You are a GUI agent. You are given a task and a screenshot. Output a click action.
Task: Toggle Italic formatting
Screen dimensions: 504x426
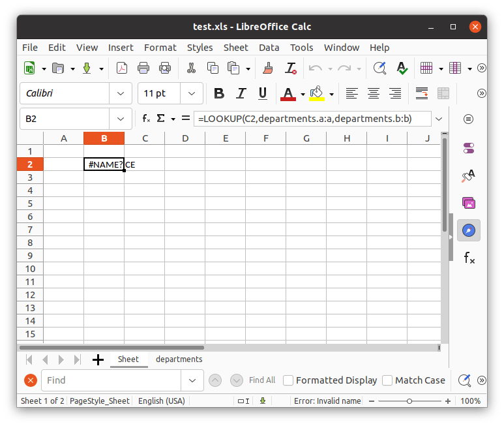(241, 93)
